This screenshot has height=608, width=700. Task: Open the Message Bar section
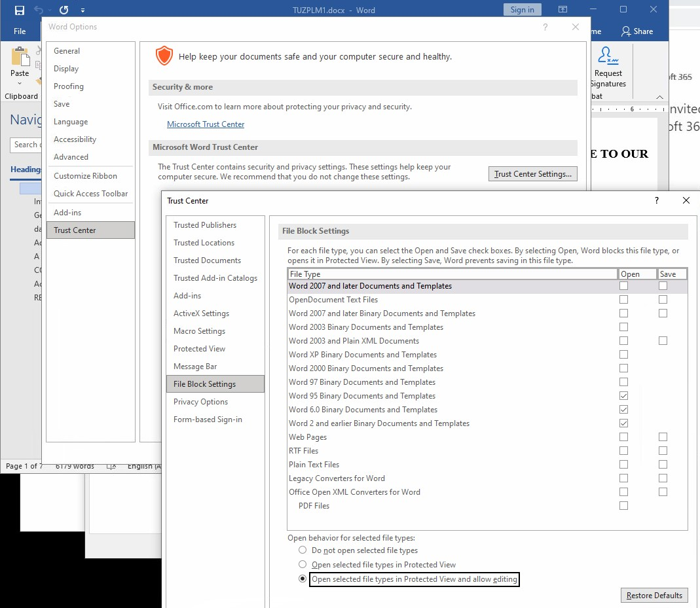[x=215, y=367]
